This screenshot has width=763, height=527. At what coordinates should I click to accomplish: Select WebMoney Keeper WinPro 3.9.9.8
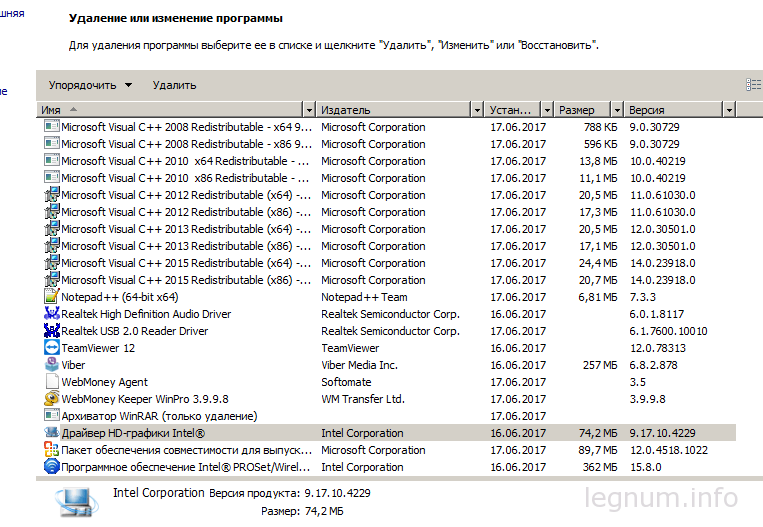point(145,399)
